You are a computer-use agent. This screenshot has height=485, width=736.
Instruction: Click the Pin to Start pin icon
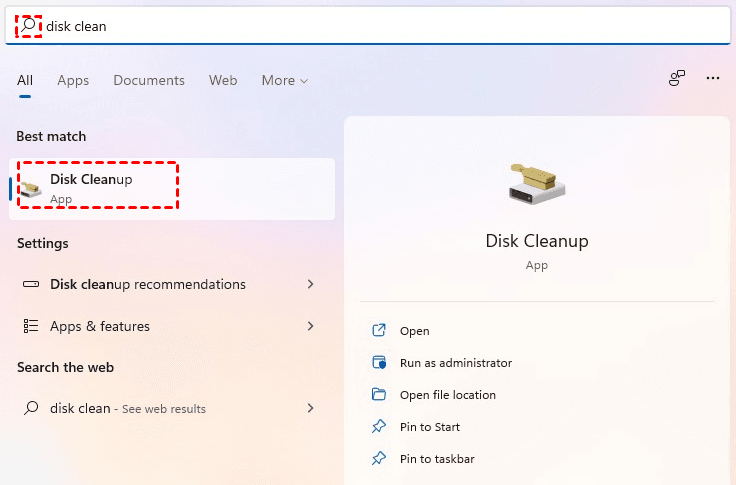[379, 427]
